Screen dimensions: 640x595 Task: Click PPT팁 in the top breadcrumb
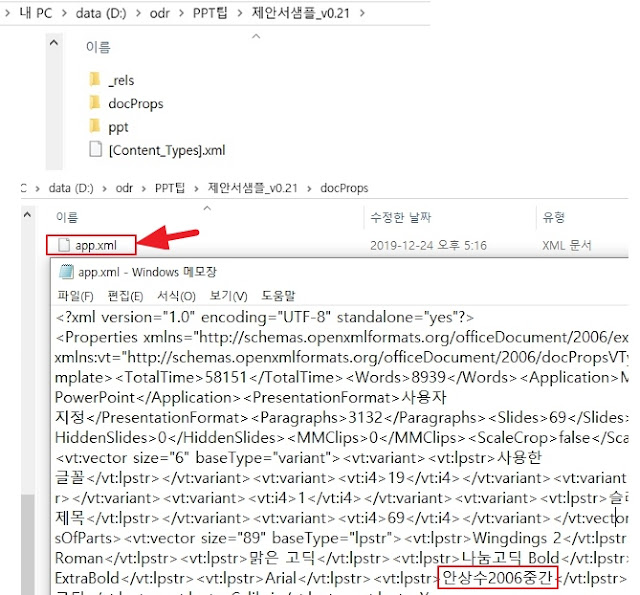pyautogui.click(x=210, y=13)
